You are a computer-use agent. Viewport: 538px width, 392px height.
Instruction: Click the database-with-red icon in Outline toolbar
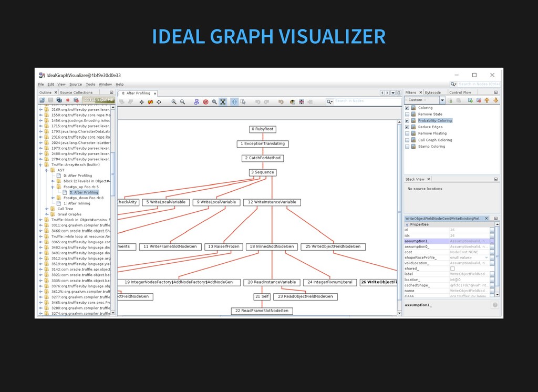[76, 100]
